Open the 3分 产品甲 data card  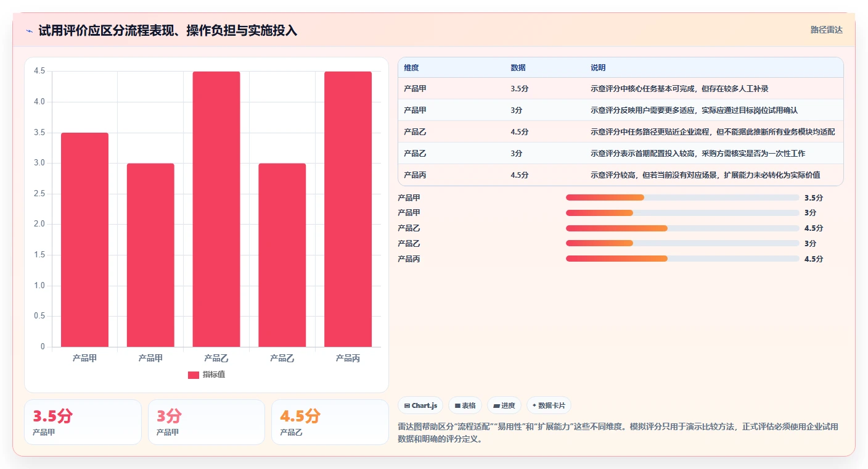[207, 422]
